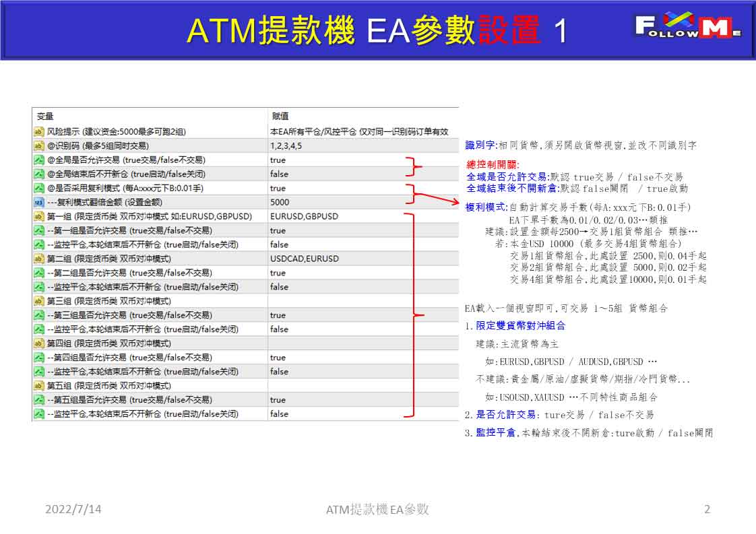Click the boolean icon beside 第五组是否允许交易

(38, 400)
